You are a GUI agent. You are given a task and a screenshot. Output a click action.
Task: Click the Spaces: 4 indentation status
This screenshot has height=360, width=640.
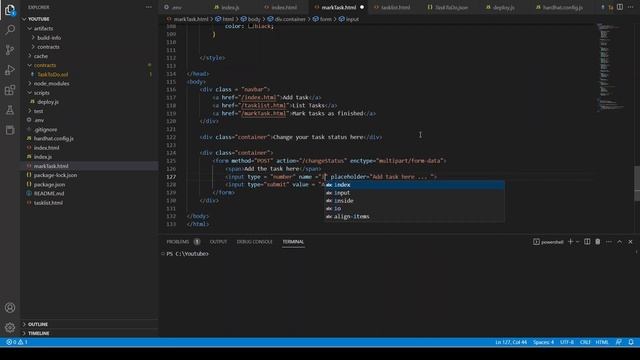coord(543,342)
